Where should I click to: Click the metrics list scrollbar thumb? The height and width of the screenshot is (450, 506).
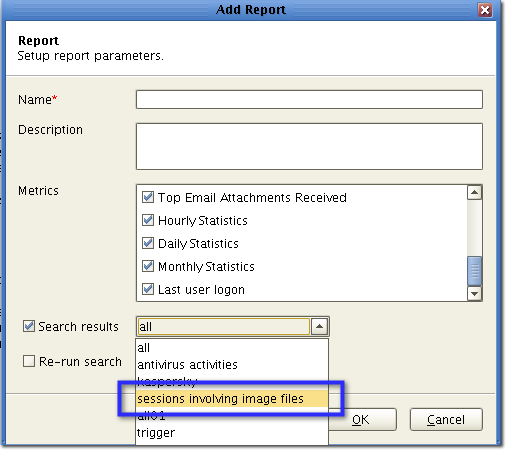[474, 271]
